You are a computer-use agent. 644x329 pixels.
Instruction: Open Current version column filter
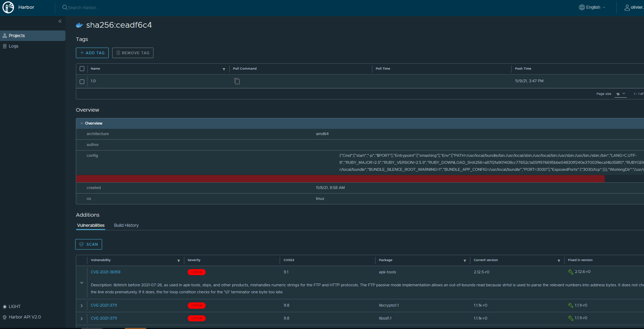tap(559, 261)
